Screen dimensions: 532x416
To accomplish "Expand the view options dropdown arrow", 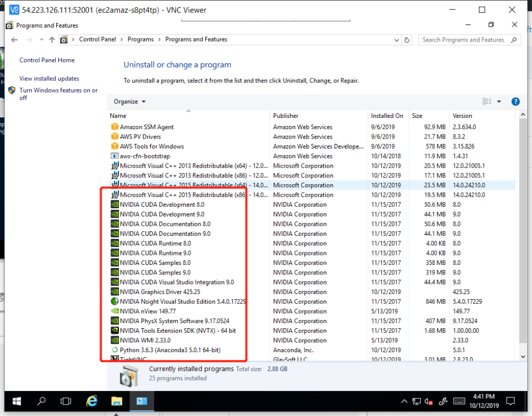I will point(499,102).
